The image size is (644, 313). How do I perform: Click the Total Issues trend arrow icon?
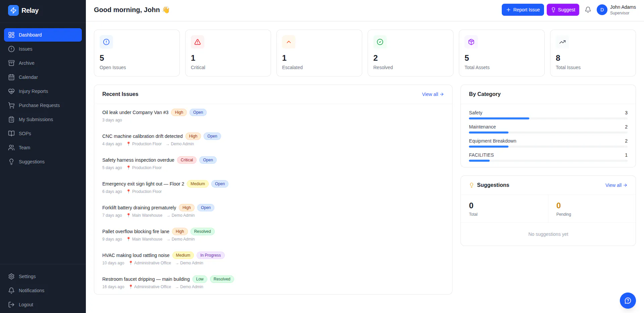click(562, 42)
